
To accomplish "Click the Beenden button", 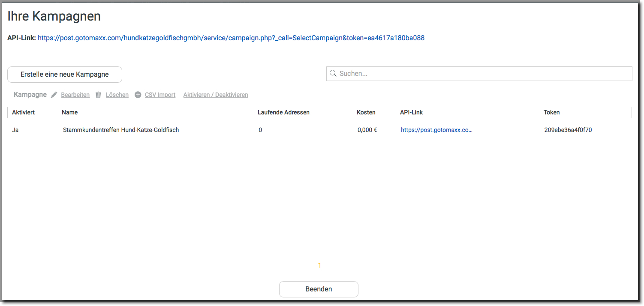I will tap(319, 289).
